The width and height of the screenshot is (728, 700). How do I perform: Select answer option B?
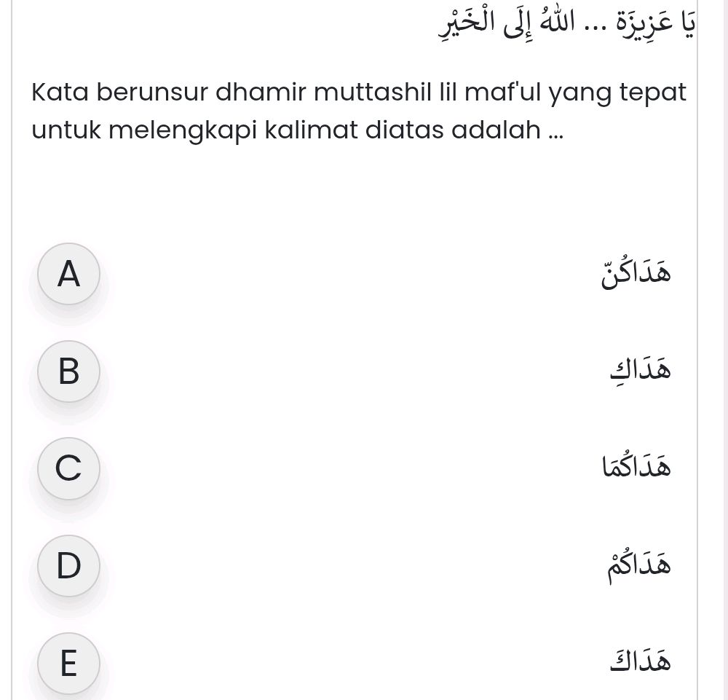point(68,371)
